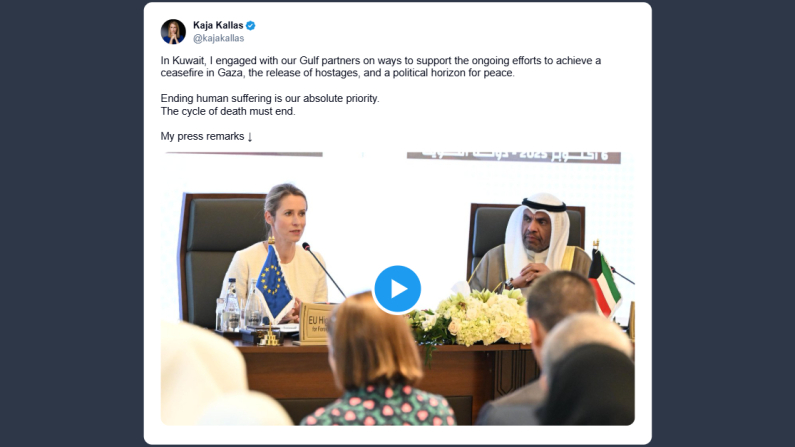Click the water bottles on the table in video

click(238, 306)
